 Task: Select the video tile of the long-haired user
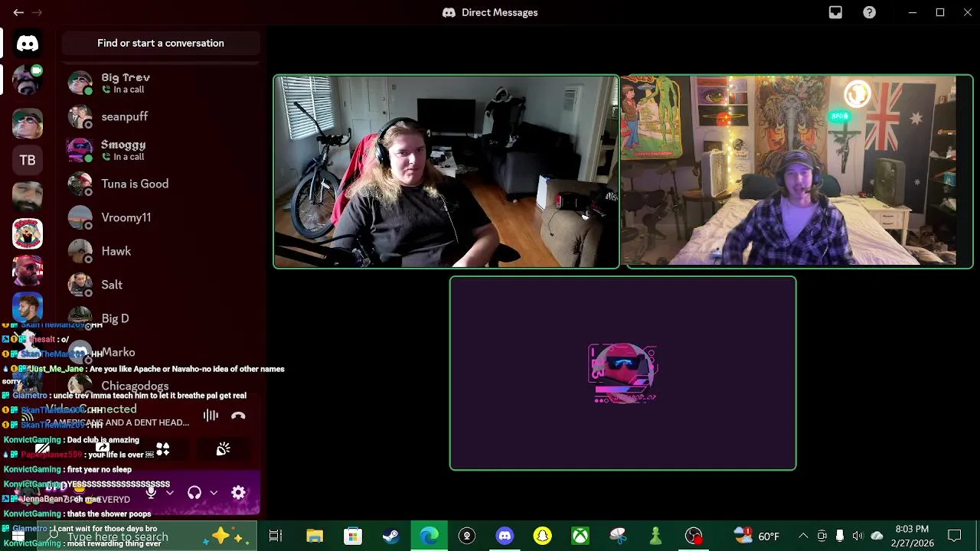point(446,171)
